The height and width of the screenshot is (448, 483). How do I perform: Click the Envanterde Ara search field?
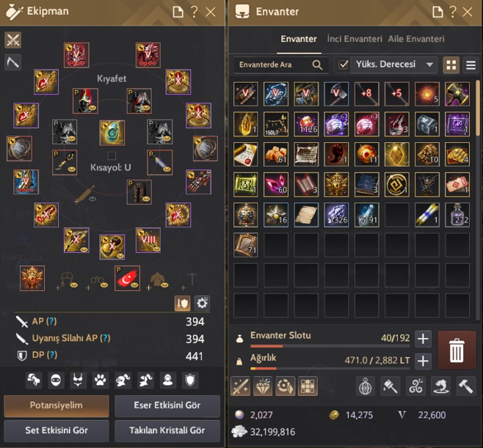(280, 65)
